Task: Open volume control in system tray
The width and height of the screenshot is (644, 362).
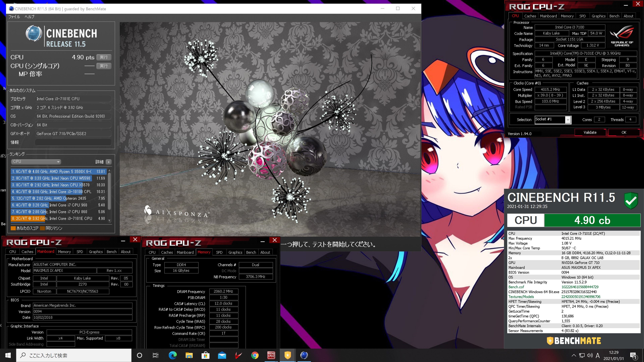Action: 590,355
